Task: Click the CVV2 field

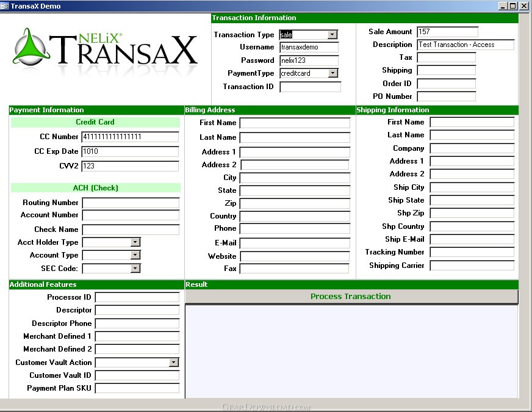Action: 130,166
